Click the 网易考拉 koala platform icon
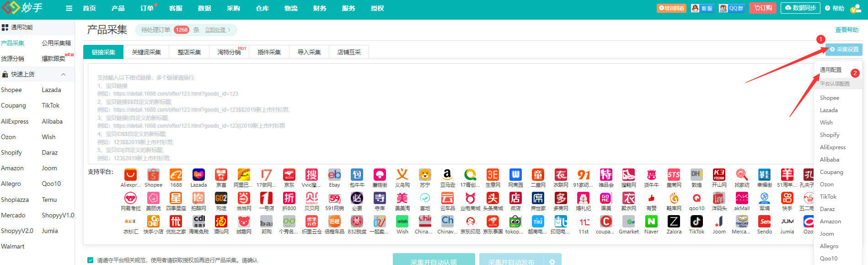The image size is (868, 265). 130,198
